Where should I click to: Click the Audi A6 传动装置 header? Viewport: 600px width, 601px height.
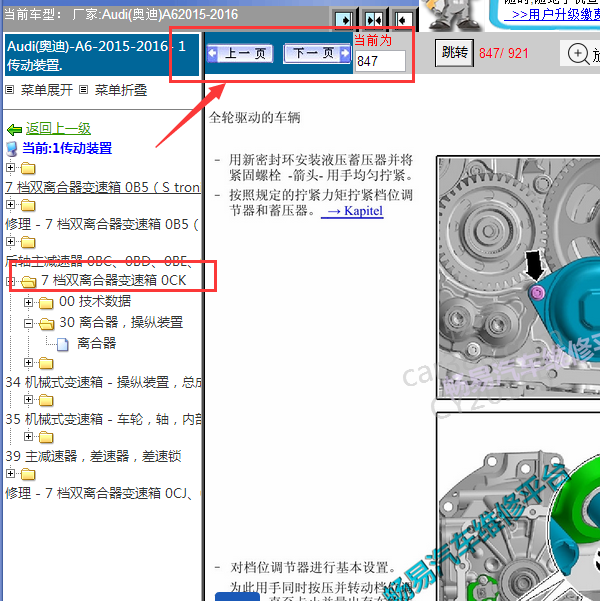click(102, 55)
